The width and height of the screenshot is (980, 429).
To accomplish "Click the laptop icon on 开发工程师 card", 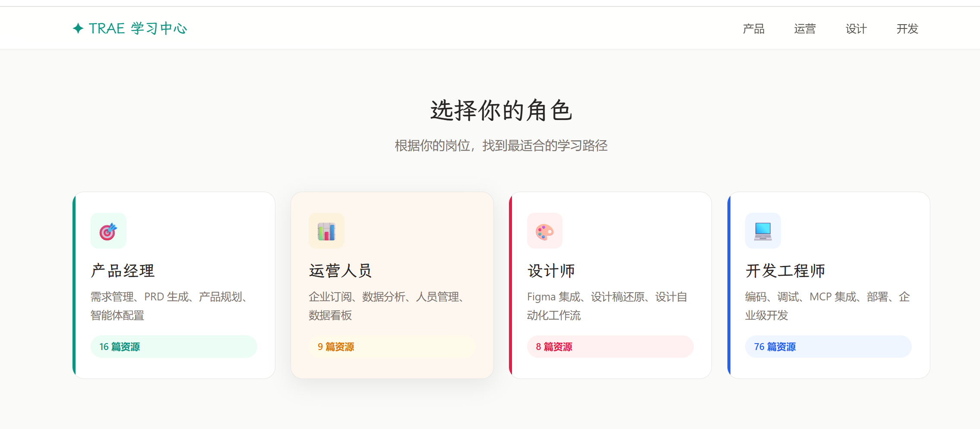I will 763,231.
